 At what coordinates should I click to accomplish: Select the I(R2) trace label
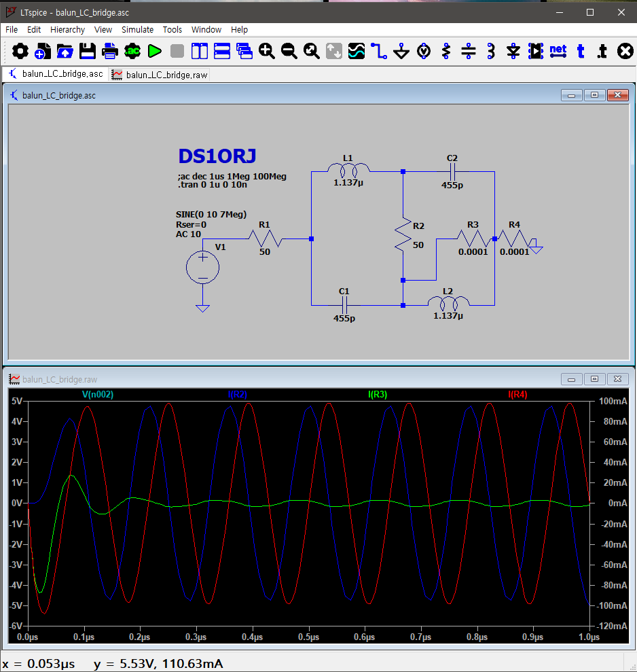pyautogui.click(x=237, y=394)
